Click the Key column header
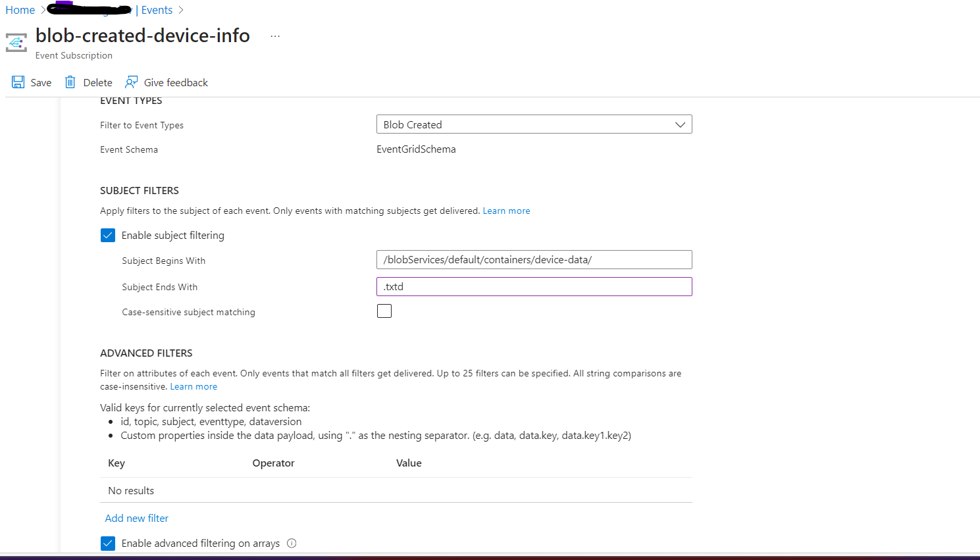 116,463
